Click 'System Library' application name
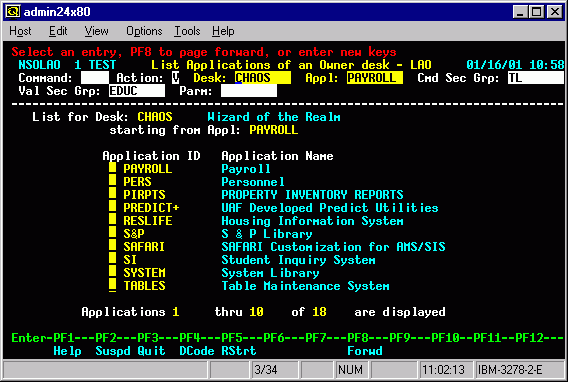 (x=270, y=273)
